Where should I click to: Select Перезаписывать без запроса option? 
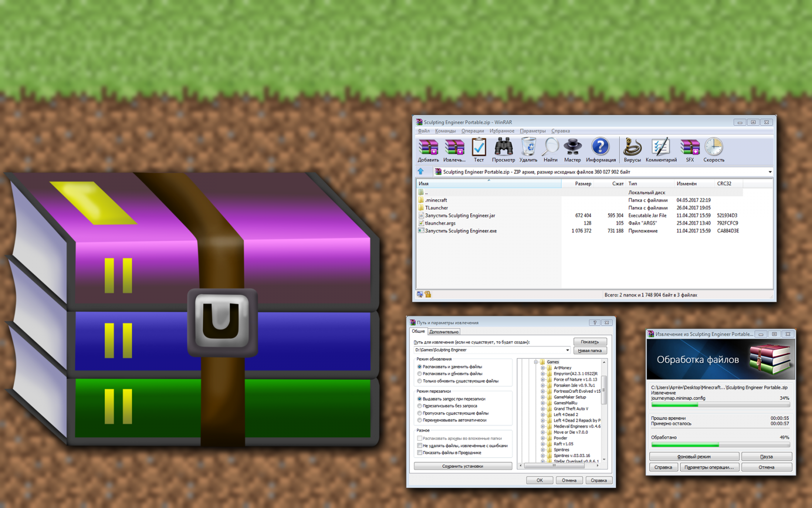pos(420,406)
